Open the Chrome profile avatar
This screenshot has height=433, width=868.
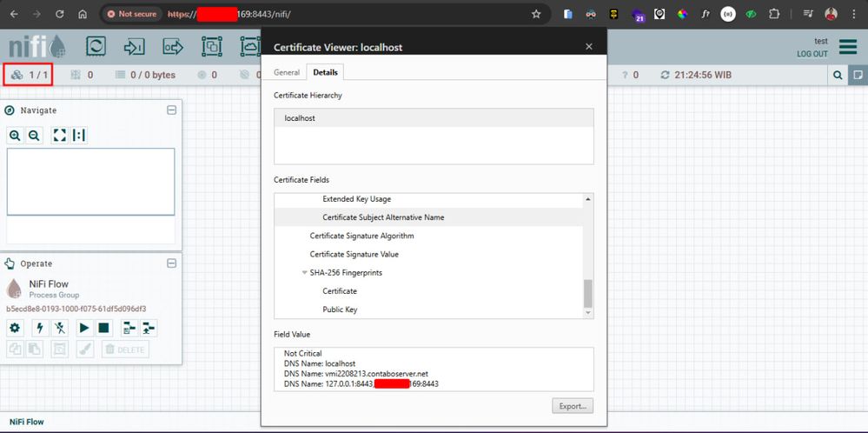coord(831,15)
